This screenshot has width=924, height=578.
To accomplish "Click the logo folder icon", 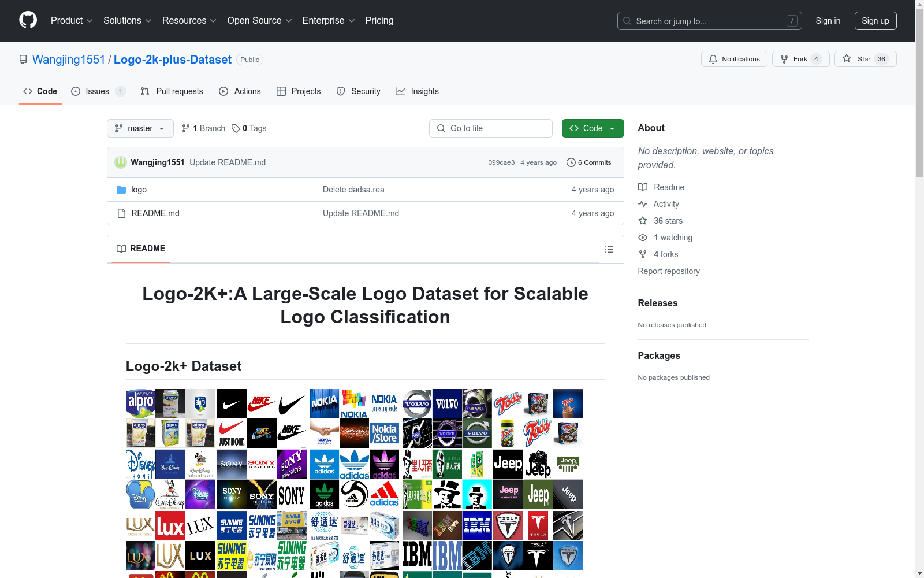I will click(121, 190).
